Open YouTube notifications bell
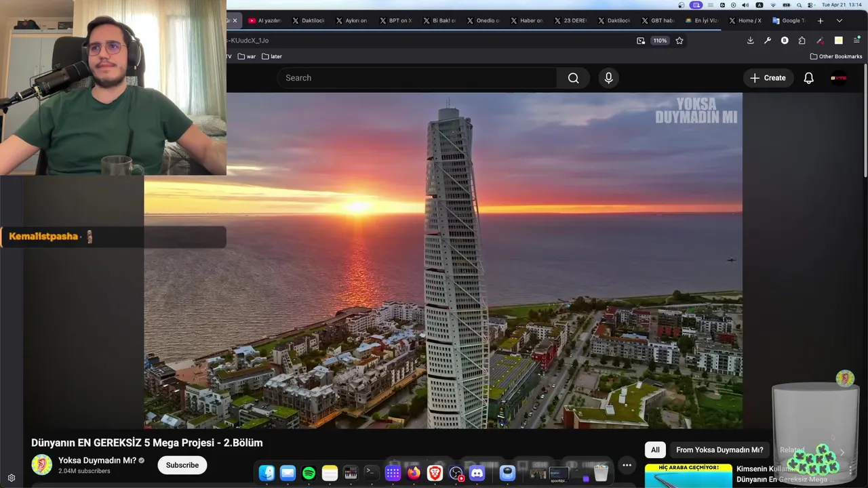This screenshot has height=488, width=868. pos(808,78)
